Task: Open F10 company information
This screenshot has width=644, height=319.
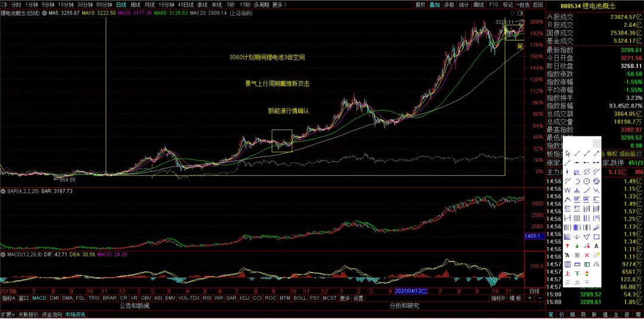Action: (494, 5)
